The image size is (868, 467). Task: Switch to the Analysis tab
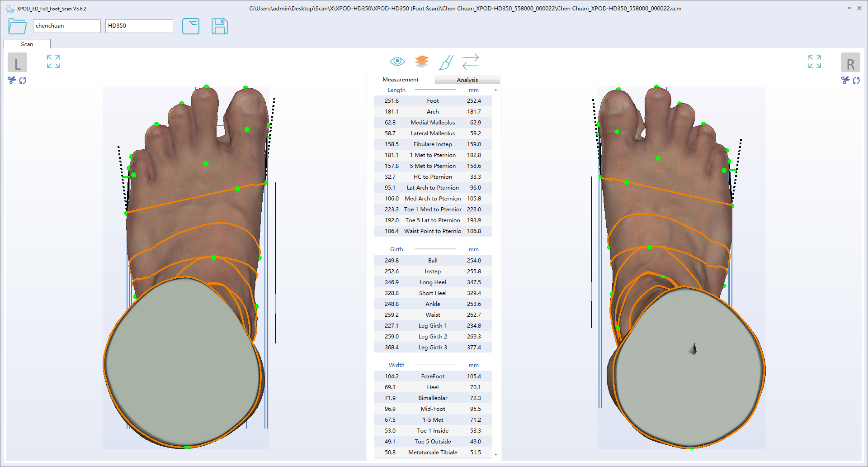point(467,80)
